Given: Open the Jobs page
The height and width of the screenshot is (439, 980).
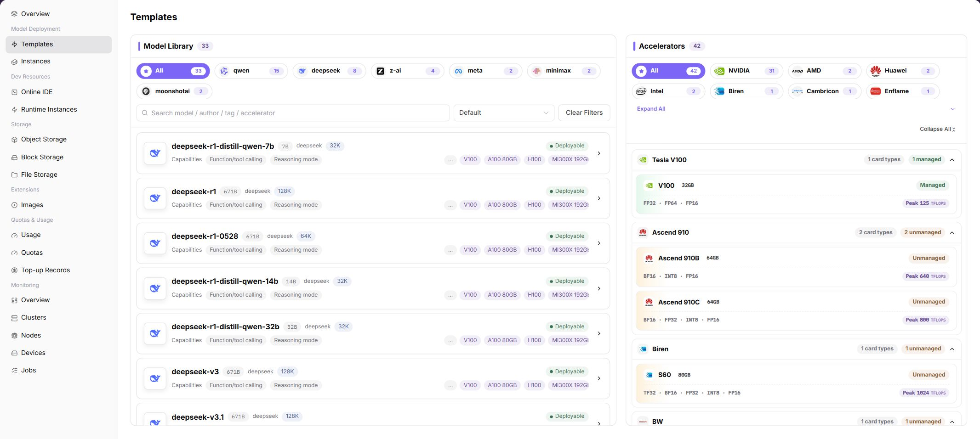Looking at the screenshot, I should [59, 371].
